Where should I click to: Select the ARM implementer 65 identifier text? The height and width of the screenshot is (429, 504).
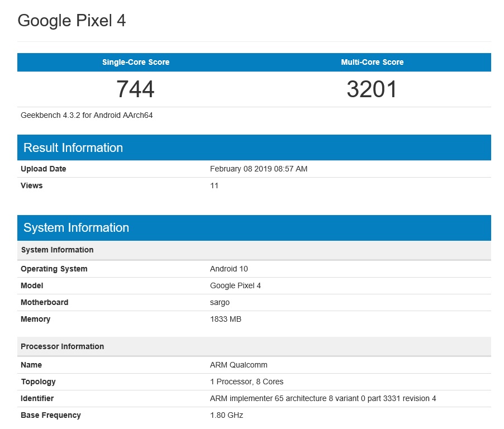[x=323, y=398]
